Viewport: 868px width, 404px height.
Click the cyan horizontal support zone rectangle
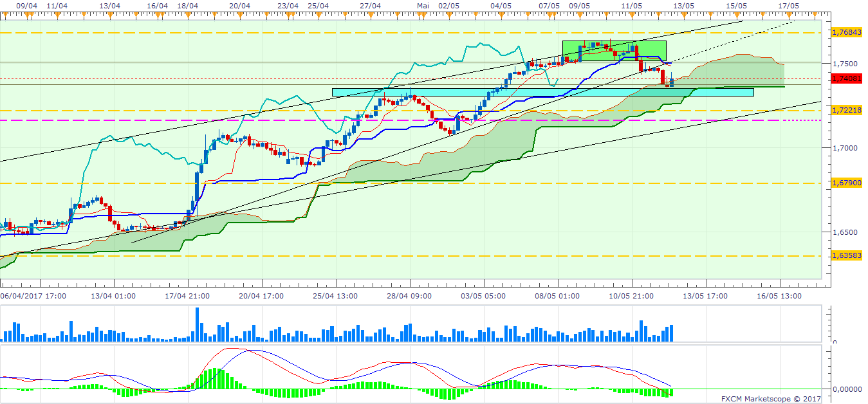pyautogui.click(x=542, y=93)
